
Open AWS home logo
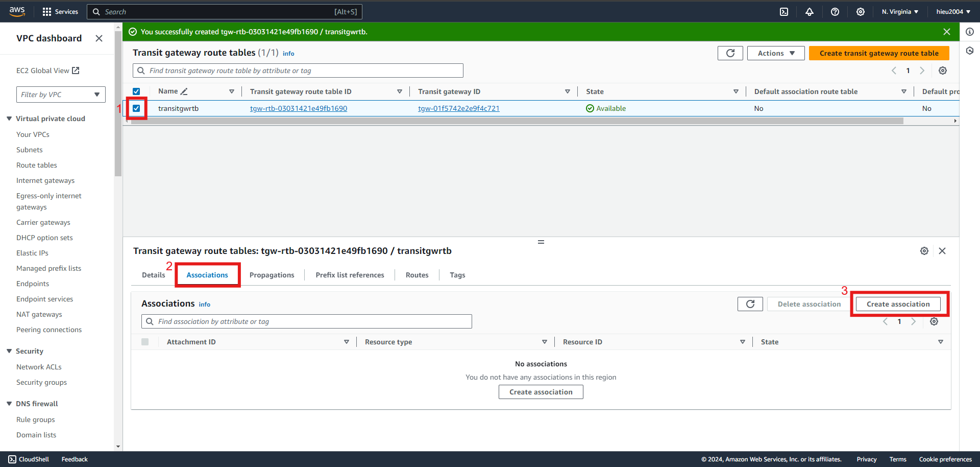coord(17,11)
